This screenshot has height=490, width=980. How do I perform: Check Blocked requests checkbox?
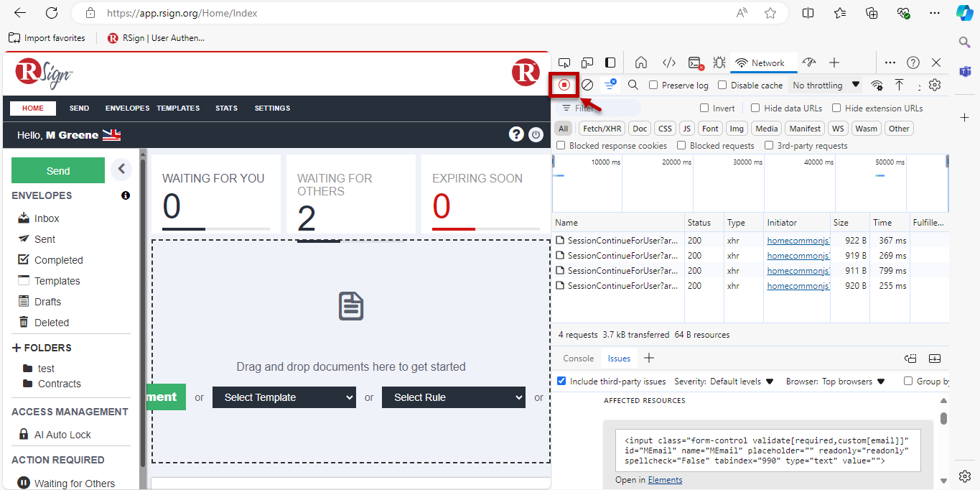point(681,145)
